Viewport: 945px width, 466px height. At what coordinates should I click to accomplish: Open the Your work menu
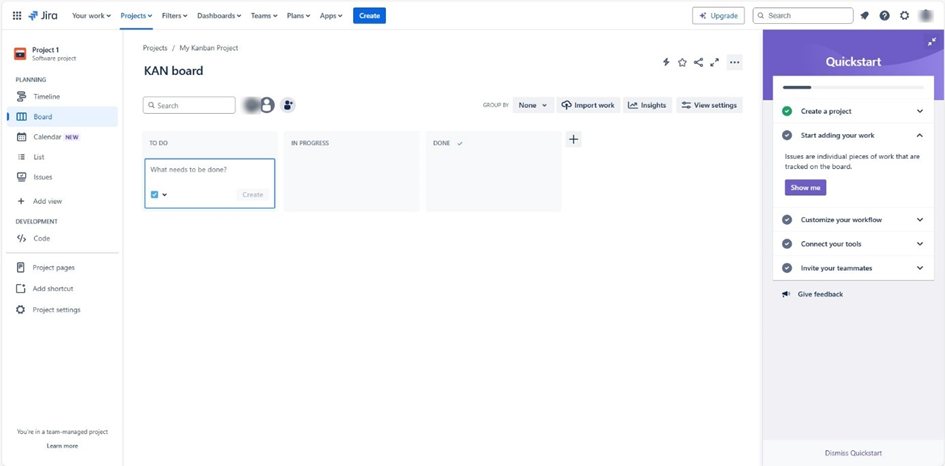point(91,16)
